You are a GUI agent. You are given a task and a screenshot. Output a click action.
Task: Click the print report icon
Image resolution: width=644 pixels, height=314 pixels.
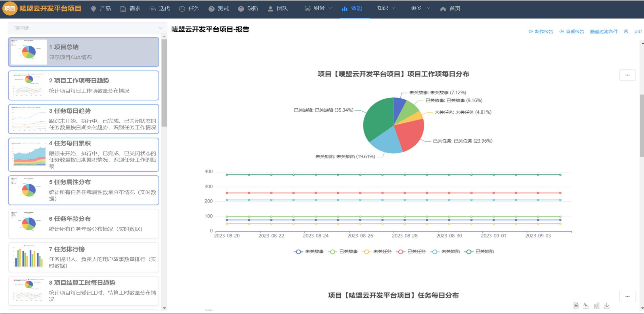[x=626, y=31]
